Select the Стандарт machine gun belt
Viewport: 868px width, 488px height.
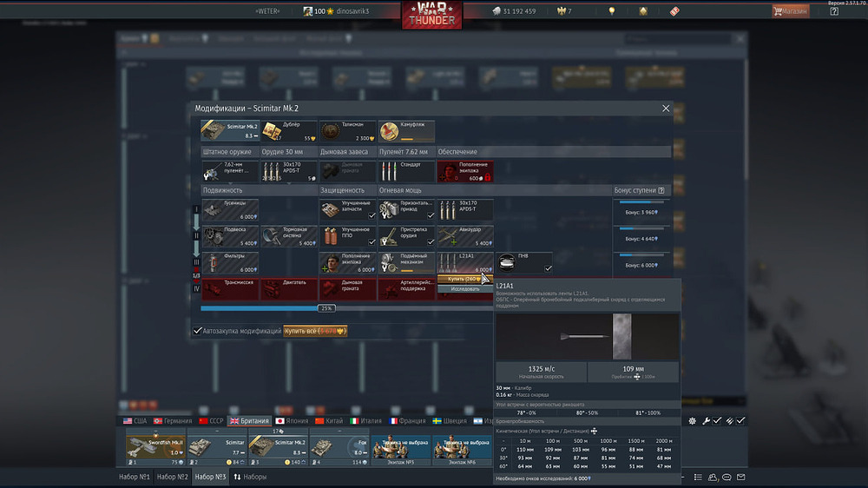click(x=405, y=171)
